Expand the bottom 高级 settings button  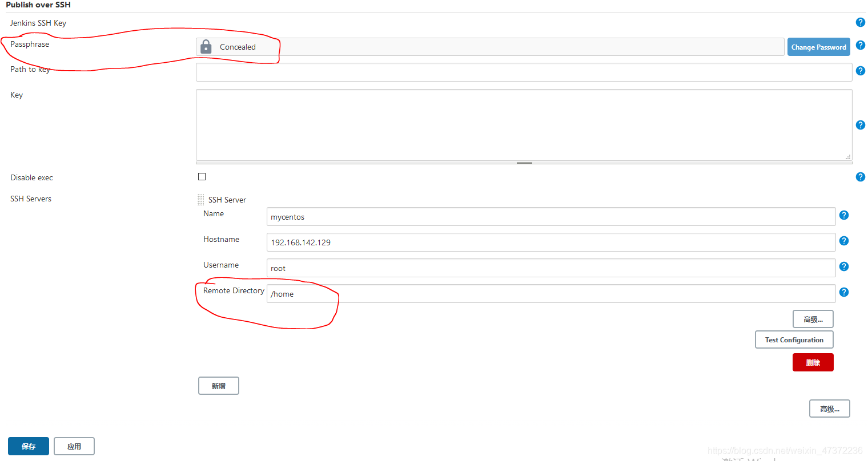click(829, 409)
